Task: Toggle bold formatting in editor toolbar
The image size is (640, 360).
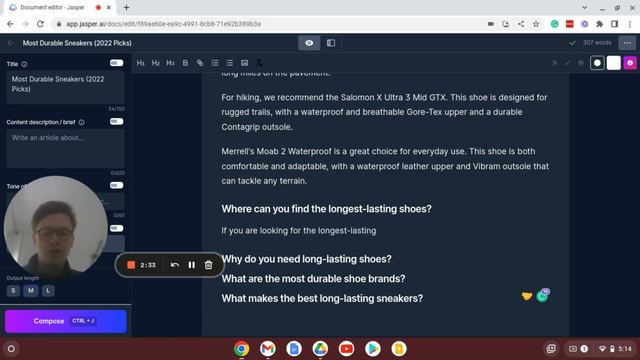Action: (x=185, y=63)
